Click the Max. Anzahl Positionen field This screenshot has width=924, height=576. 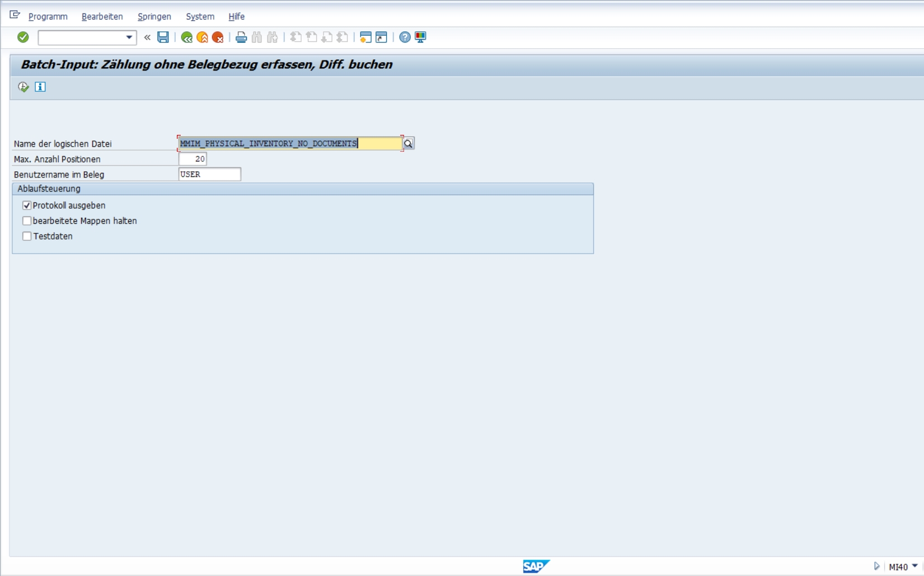193,159
